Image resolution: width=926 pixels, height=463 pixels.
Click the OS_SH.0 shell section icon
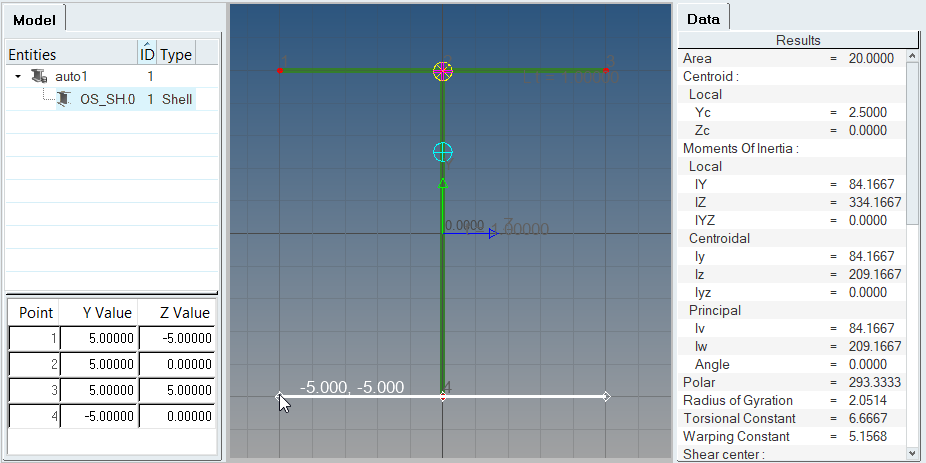(65, 99)
